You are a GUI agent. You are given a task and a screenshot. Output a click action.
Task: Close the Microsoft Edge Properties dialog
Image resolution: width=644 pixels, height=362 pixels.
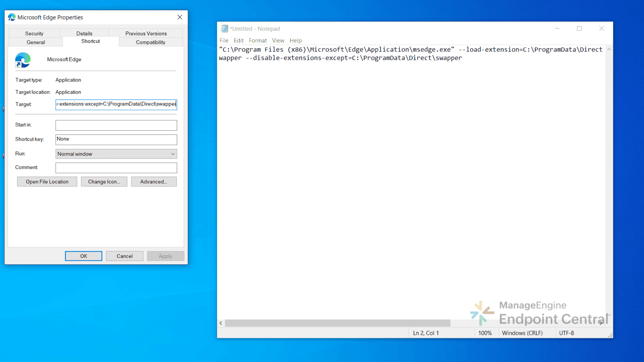click(x=180, y=17)
